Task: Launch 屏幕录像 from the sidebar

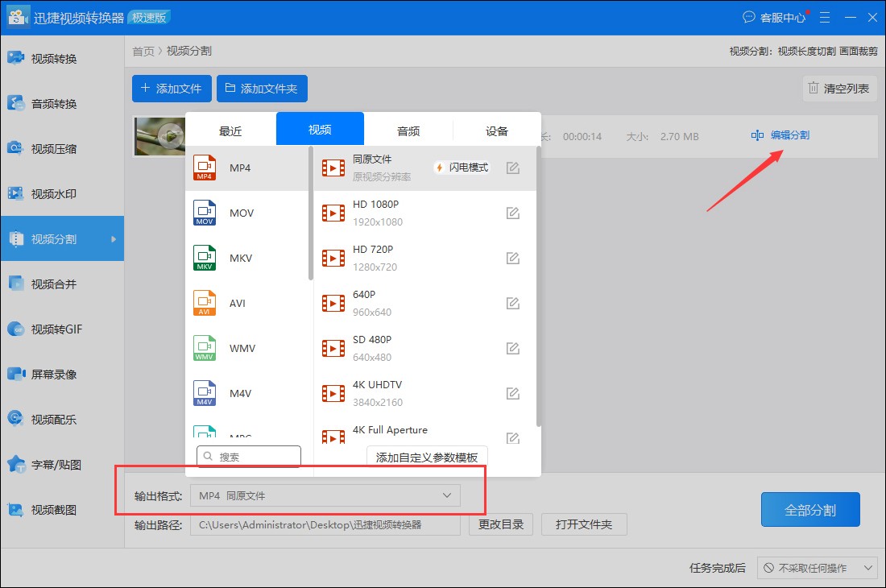Action: [62, 374]
